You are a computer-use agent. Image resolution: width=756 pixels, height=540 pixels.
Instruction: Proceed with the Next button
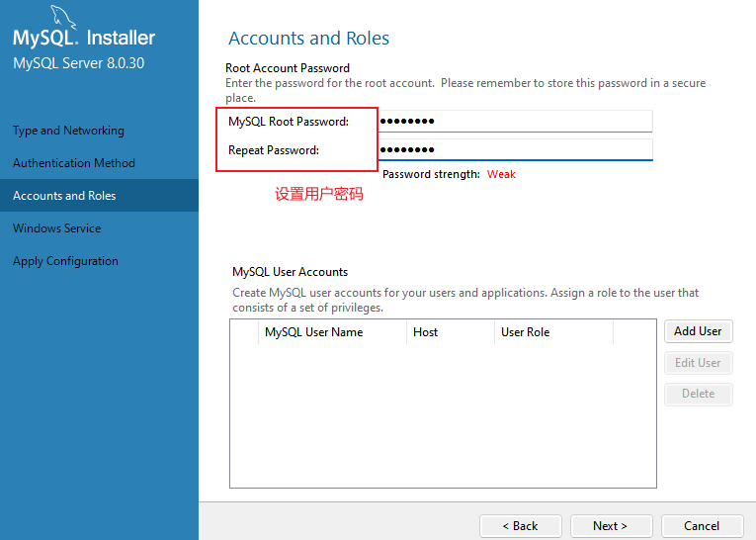(x=611, y=526)
